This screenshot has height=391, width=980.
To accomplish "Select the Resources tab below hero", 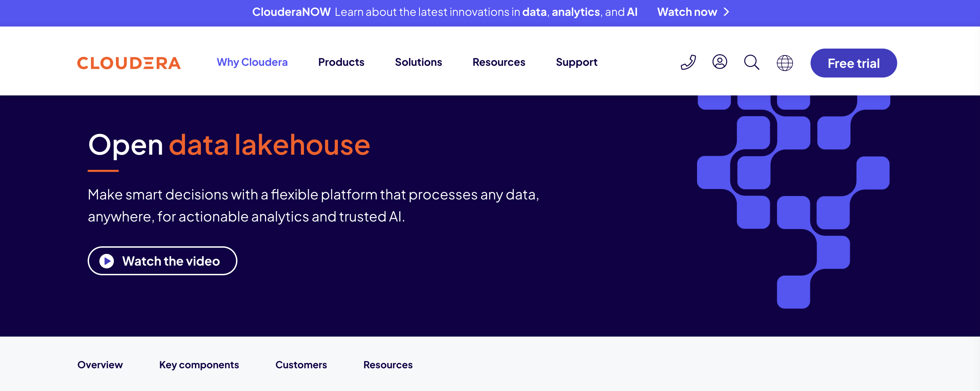I will pyautogui.click(x=388, y=365).
